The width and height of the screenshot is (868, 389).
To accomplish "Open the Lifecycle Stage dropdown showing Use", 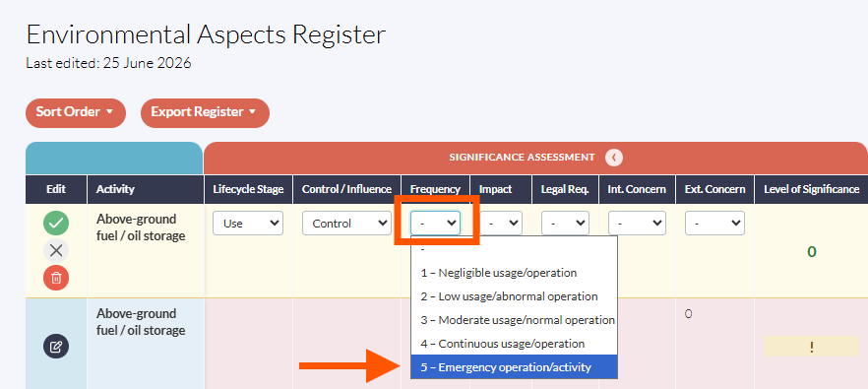I will (248, 224).
